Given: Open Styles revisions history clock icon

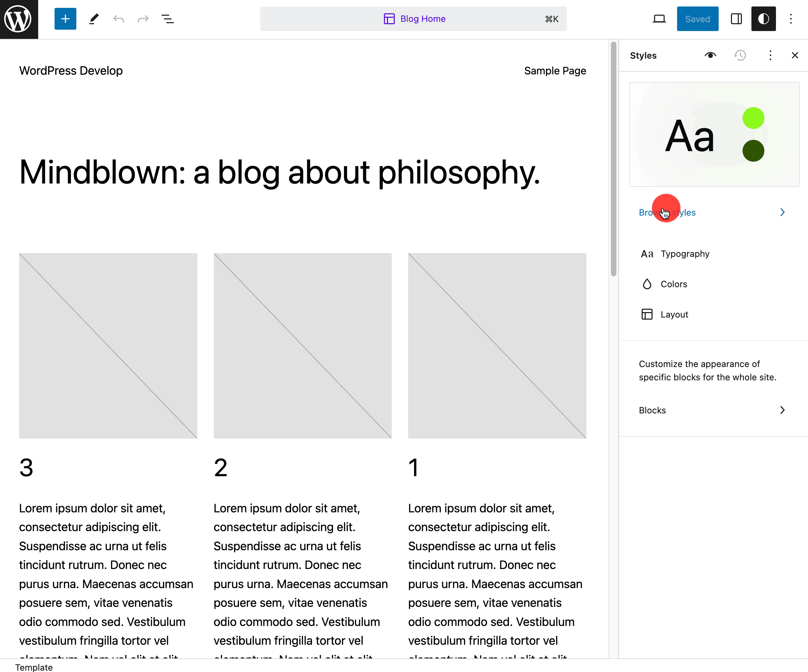Looking at the screenshot, I should pyautogui.click(x=739, y=55).
